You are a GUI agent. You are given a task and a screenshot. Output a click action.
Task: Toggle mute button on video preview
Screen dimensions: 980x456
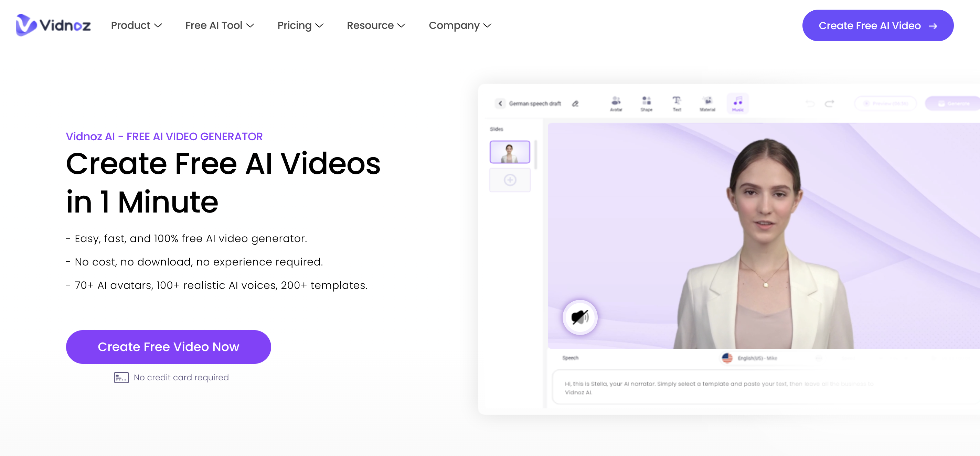pos(579,316)
